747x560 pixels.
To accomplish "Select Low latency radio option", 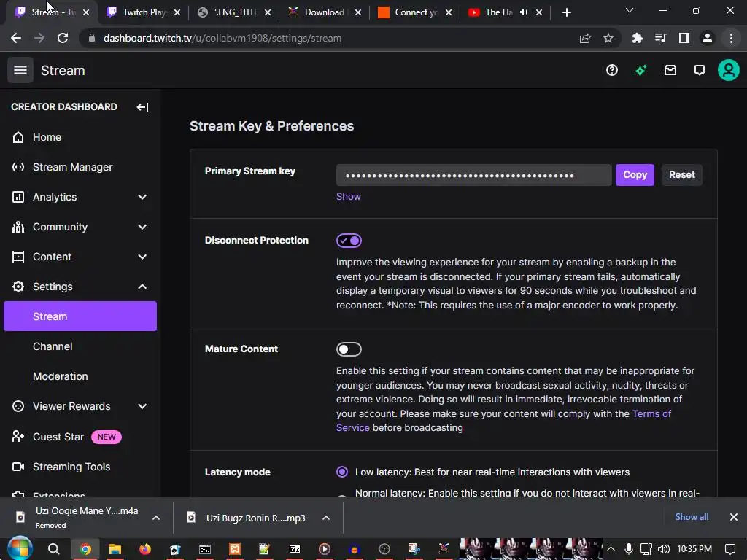I will tap(342, 472).
